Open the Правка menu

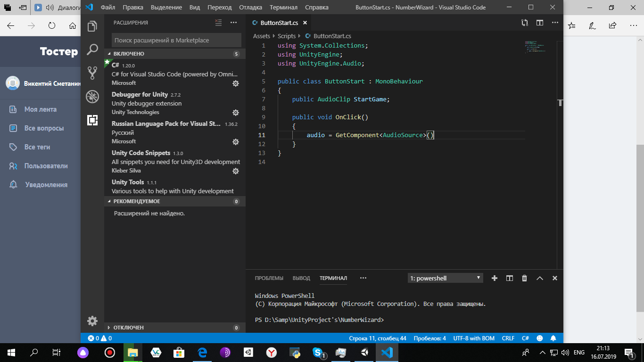[133, 8]
